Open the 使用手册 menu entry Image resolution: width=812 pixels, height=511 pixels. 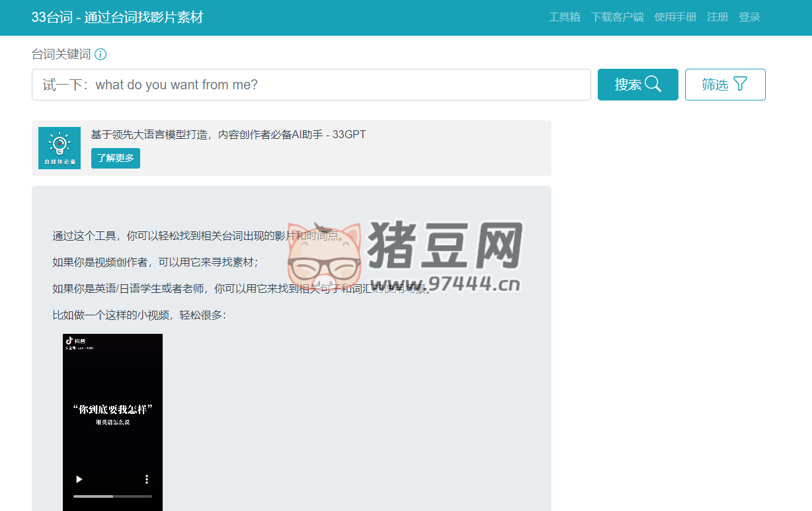pyautogui.click(x=675, y=17)
